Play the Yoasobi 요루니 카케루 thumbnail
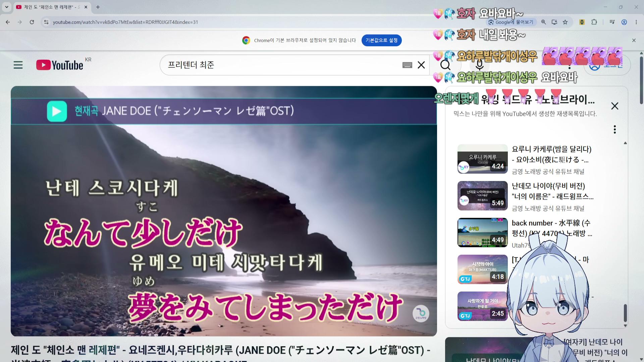This screenshot has height=362, width=644. (482, 159)
